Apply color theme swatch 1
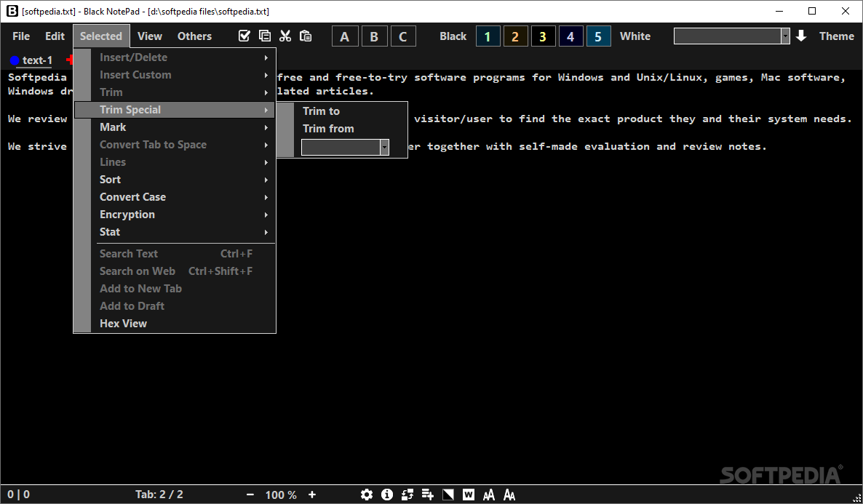 click(488, 36)
